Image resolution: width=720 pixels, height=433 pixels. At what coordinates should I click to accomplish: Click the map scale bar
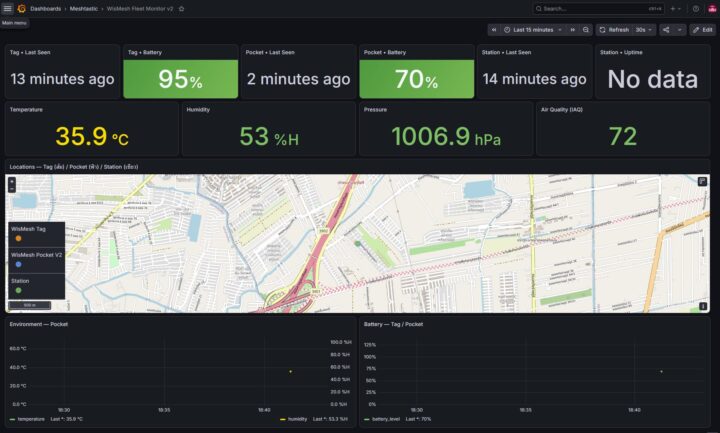coord(30,305)
